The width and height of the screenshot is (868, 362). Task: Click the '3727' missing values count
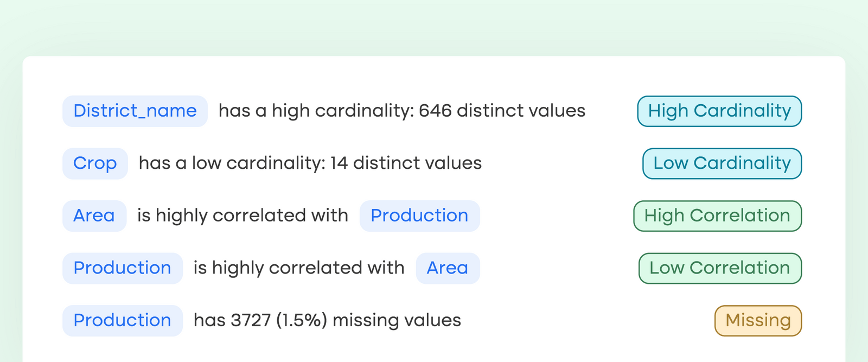click(x=251, y=320)
